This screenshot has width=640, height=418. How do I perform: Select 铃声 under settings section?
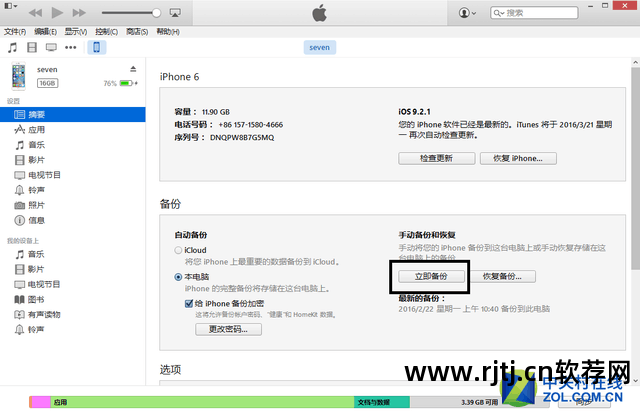tap(73, 190)
